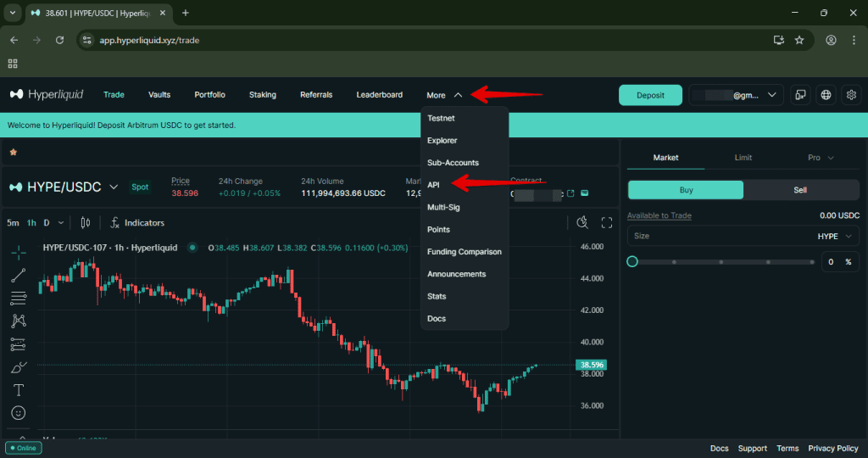Click the order size percentage slider handle
Viewport: 868px width, 458px height.
(x=632, y=261)
